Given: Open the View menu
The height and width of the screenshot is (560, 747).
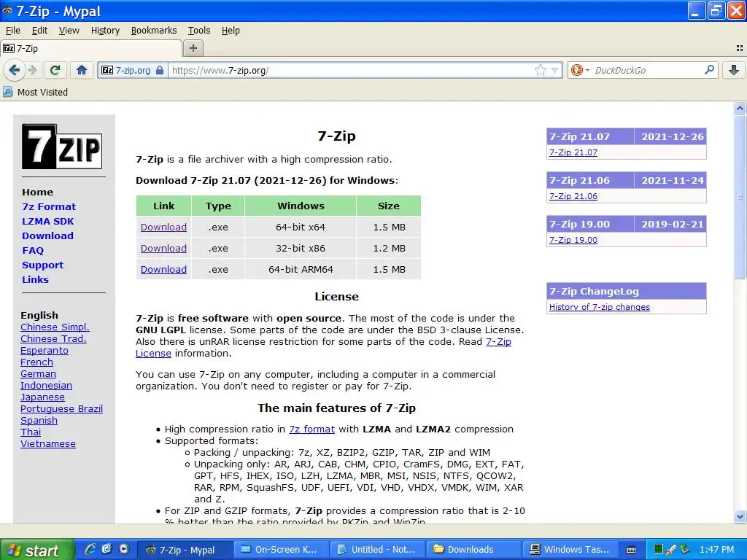Looking at the screenshot, I should point(69,31).
